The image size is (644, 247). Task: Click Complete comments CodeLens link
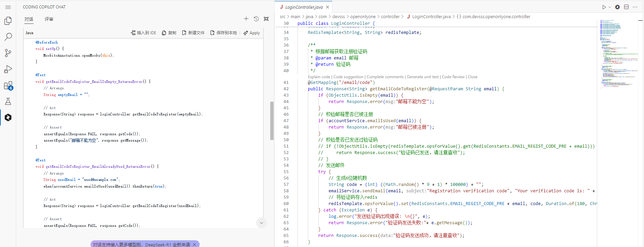[x=385, y=77]
